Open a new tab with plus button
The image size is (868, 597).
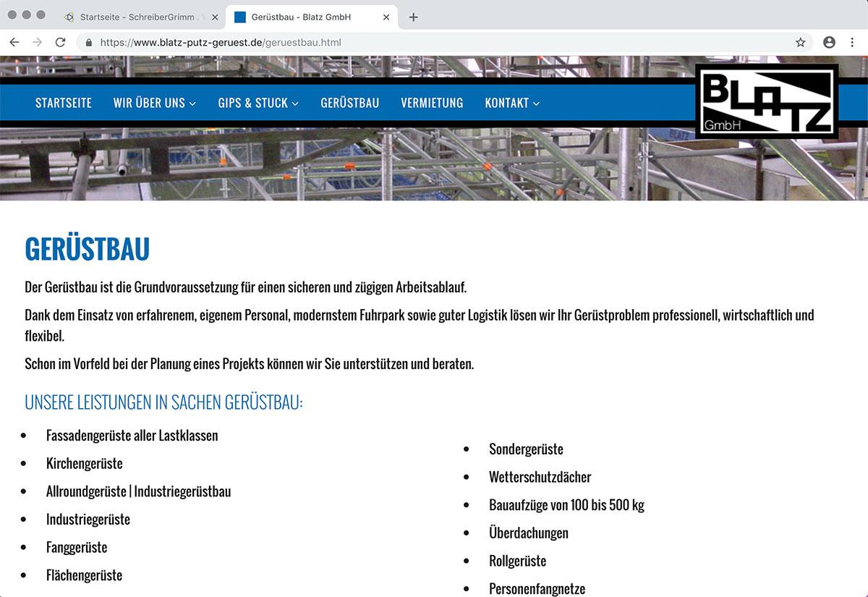pos(413,17)
